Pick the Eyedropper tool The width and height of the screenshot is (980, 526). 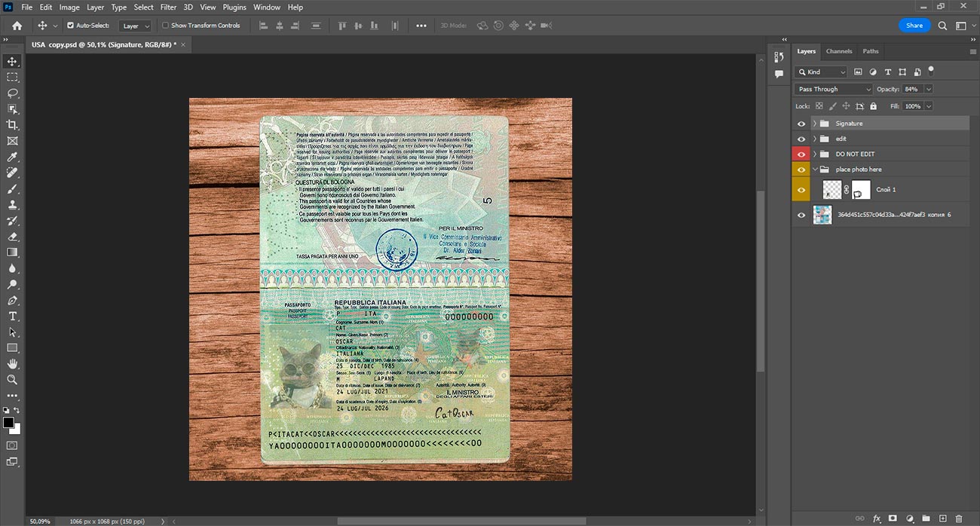[12, 157]
